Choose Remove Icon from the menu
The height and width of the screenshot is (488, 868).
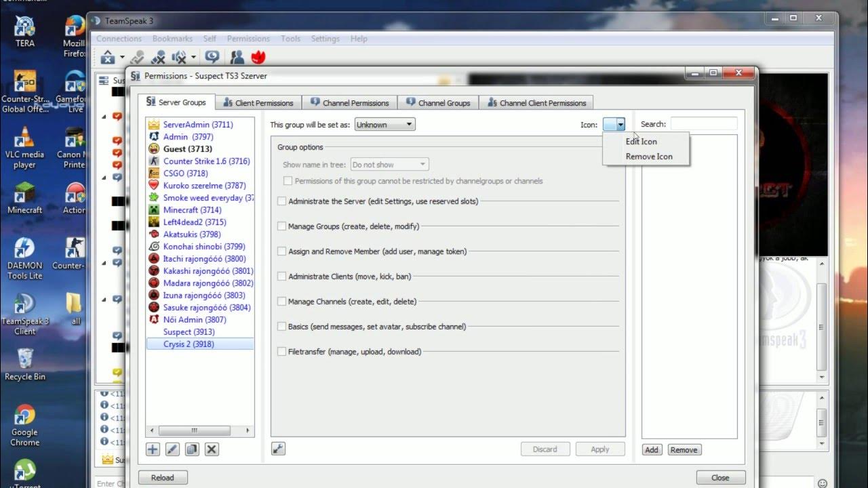649,157
